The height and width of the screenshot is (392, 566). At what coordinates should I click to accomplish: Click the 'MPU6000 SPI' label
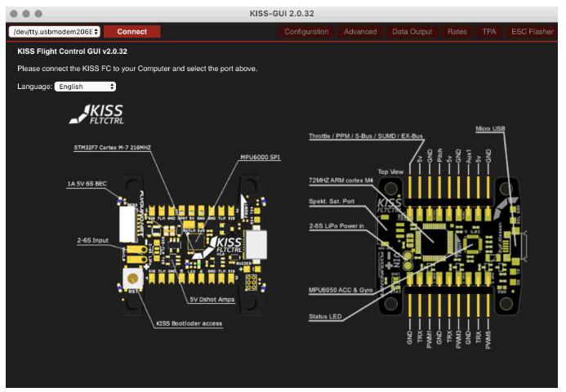pos(260,157)
